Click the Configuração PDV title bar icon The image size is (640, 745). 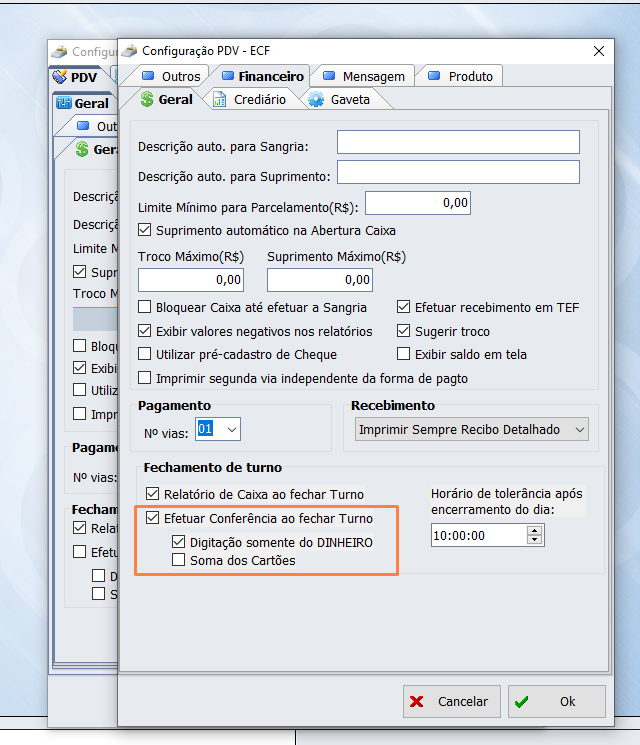[130, 50]
